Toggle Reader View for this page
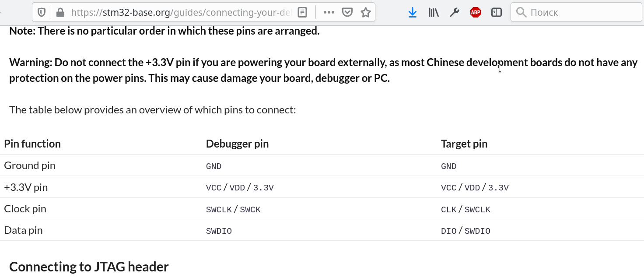Image resolution: width=644 pixels, height=278 pixels. [x=302, y=13]
